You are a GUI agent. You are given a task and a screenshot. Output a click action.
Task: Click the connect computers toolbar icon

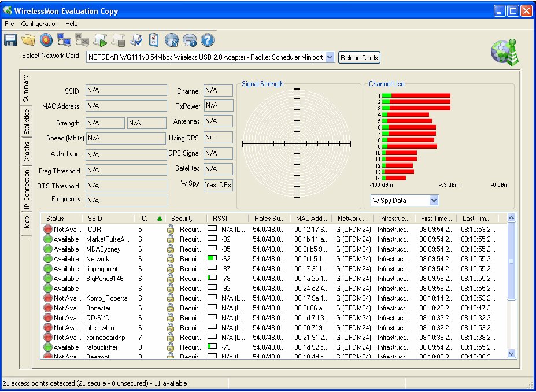[x=64, y=40]
